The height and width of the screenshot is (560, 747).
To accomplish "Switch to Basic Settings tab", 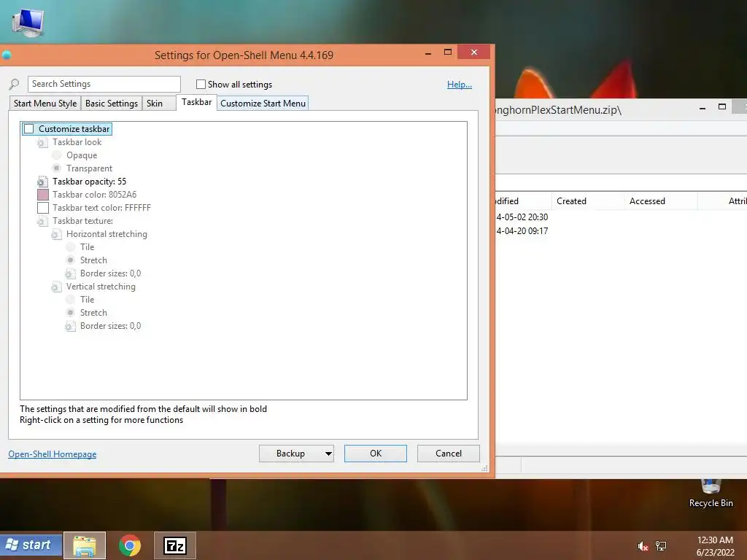I will (x=112, y=104).
